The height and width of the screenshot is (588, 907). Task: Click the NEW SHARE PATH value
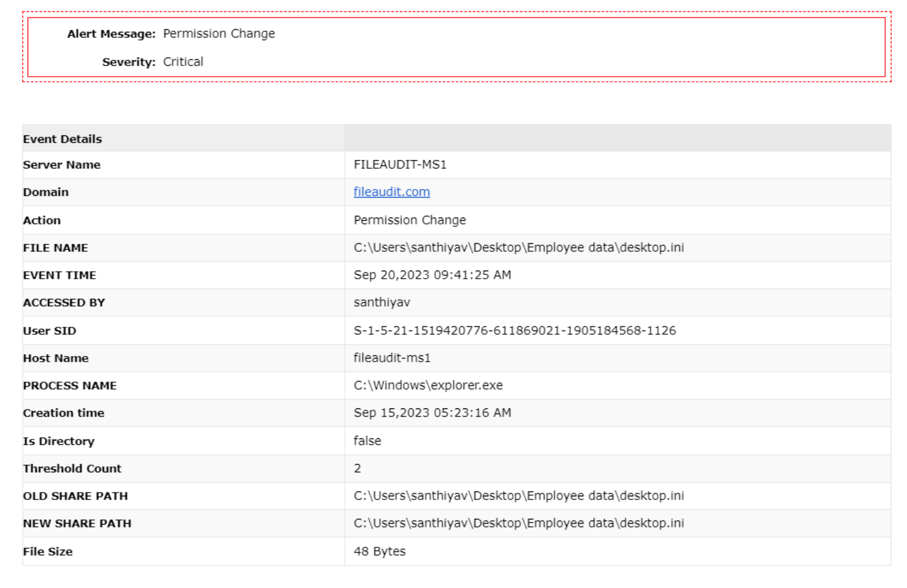[518, 523]
